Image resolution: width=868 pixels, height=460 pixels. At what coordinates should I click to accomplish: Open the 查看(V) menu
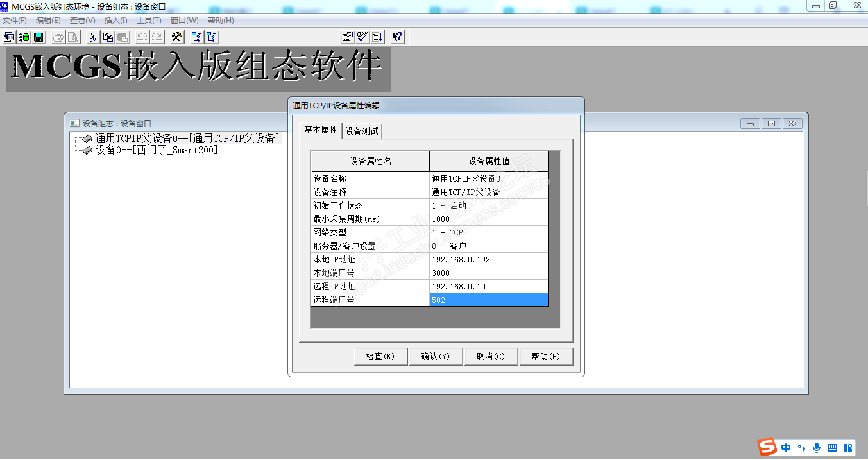pos(83,21)
